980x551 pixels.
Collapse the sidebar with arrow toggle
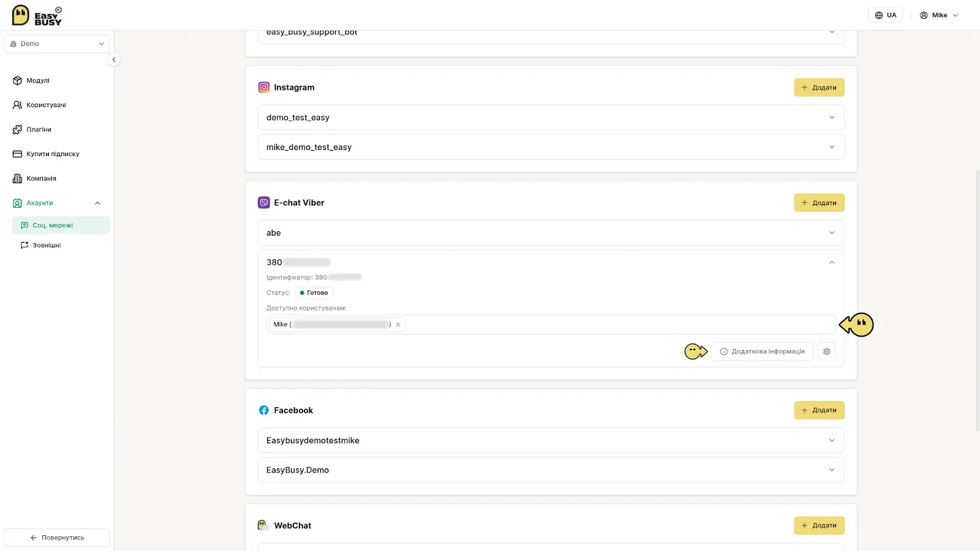tap(114, 60)
